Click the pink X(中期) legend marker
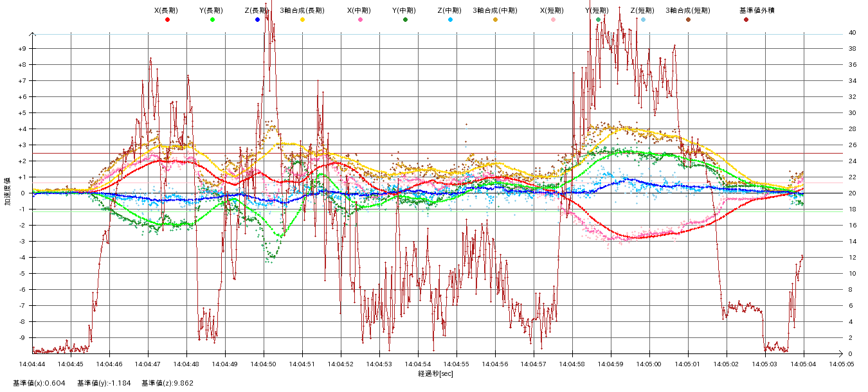Image resolution: width=868 pixels, height=392 pixels. click(360, 20)
